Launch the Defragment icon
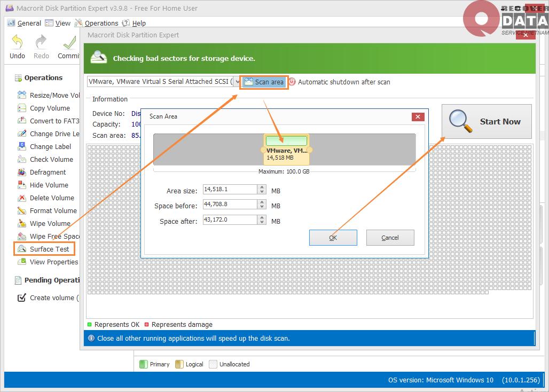 click(x=22, y=172)
